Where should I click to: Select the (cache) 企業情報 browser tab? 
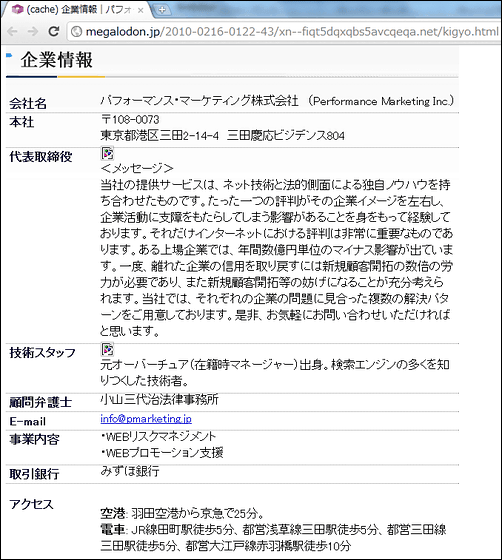tap(79, 10)
